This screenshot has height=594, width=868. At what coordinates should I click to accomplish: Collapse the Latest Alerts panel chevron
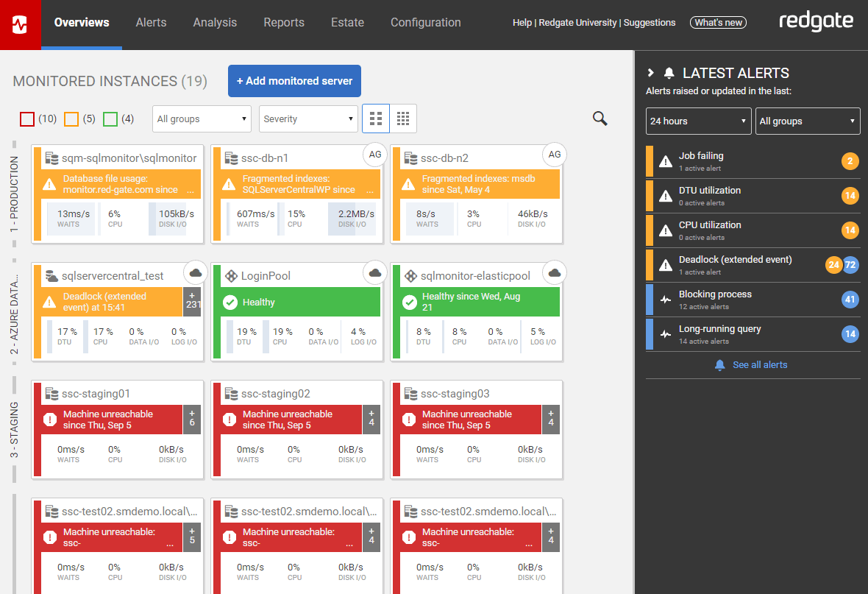point(650,73)
